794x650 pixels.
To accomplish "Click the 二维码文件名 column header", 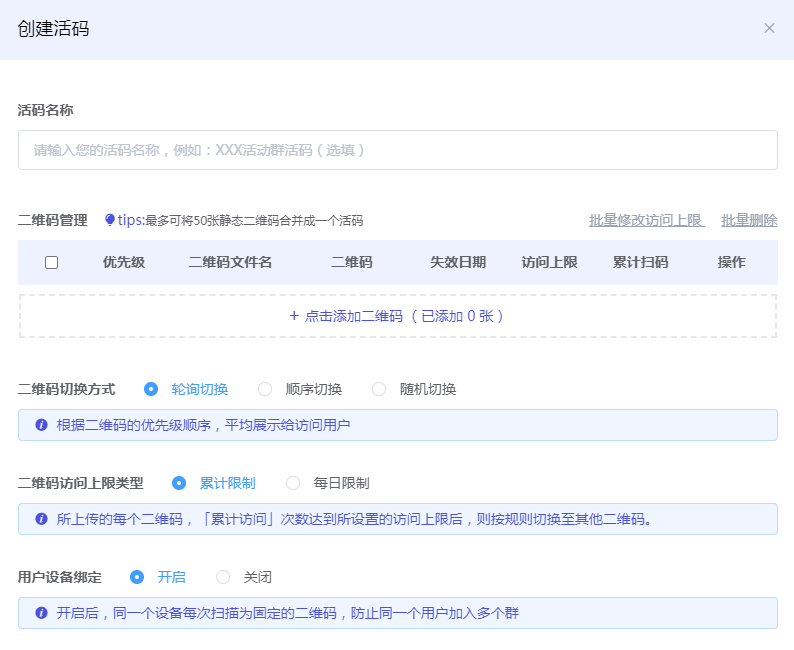I will pyautogui.click(x=230, y=262).
